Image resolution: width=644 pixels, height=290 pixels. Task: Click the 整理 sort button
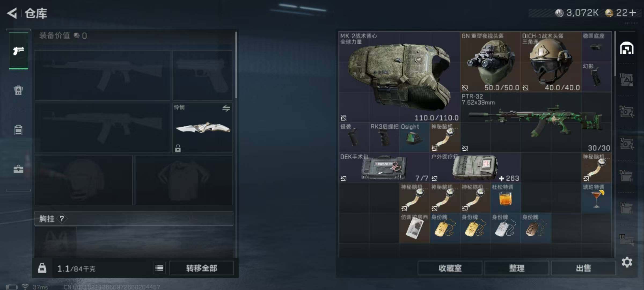pos(517,268)
